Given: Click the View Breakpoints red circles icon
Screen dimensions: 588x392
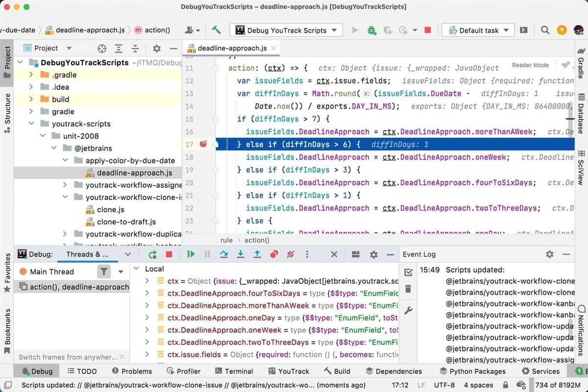Looking at the screenshot, I should [x=274, y=254].
